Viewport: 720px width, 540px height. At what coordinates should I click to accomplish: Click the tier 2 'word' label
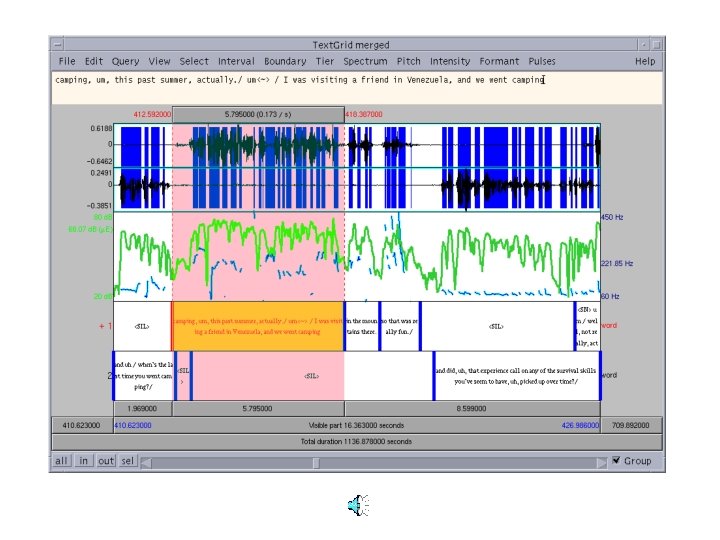609,375
